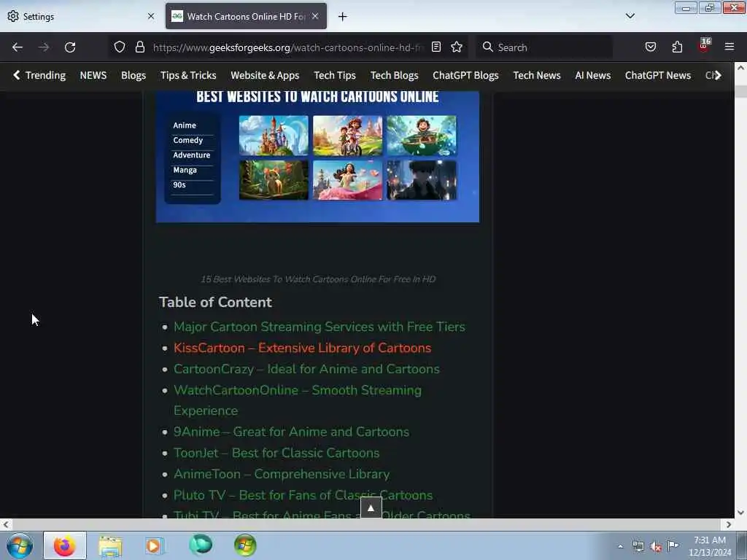Click the princess in pink dress thumbnail

pos(347,180)
